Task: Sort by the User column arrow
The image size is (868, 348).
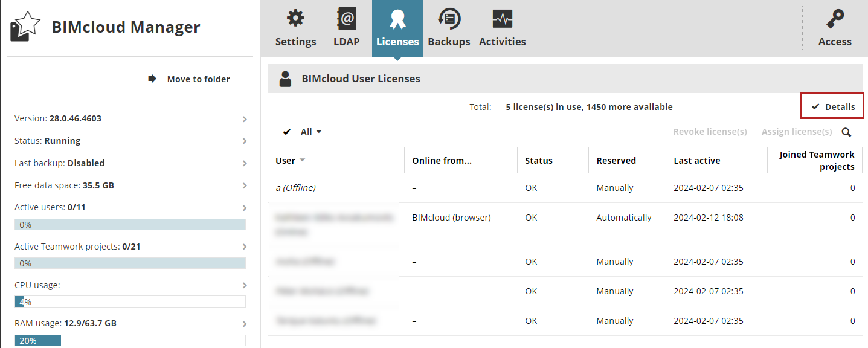Action: pyautogui.click(x=302, y=161)
